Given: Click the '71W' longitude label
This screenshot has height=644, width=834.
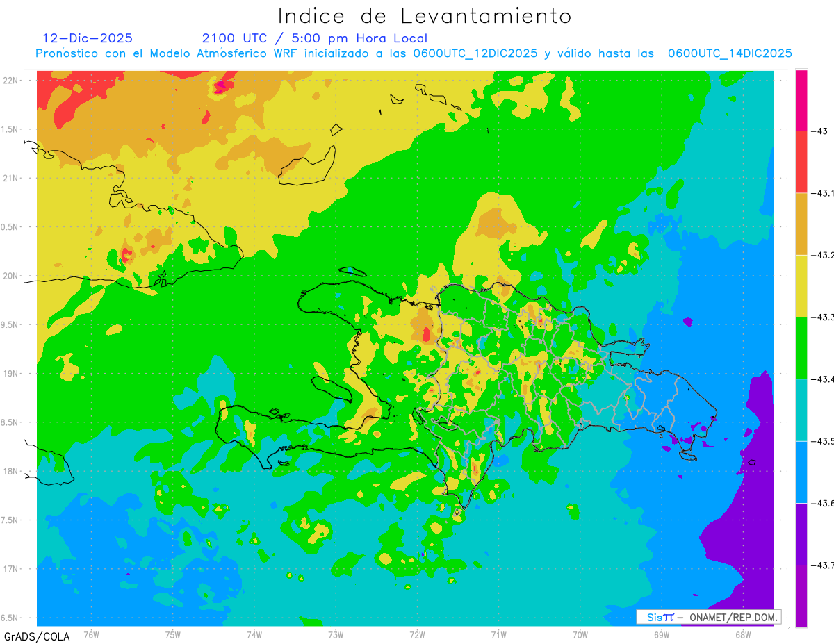Looking at the screenshot, I should tap(498, 634).
